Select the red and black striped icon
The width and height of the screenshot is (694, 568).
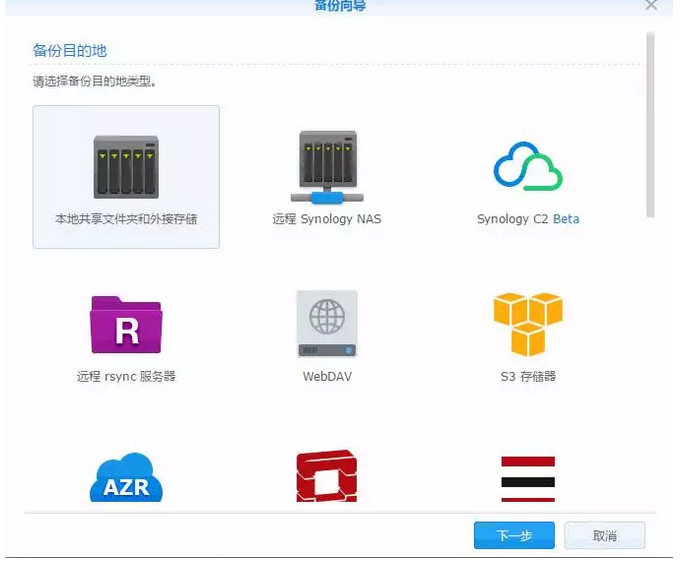pos(528,479)
